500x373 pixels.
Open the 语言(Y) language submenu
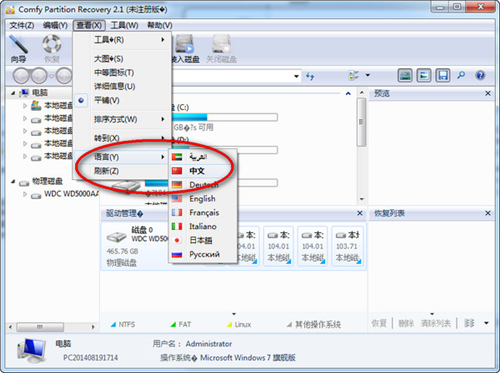(122, 157)
